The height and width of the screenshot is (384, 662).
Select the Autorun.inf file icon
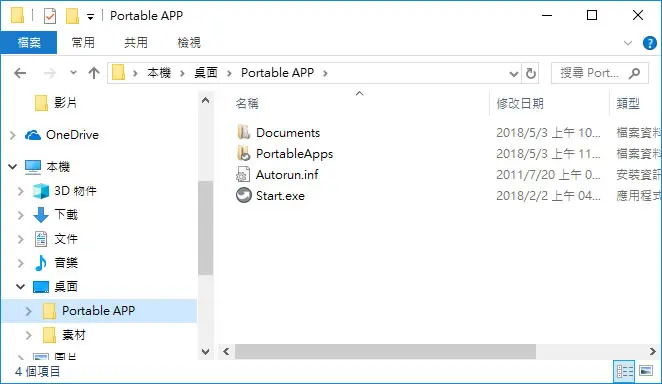243,175
